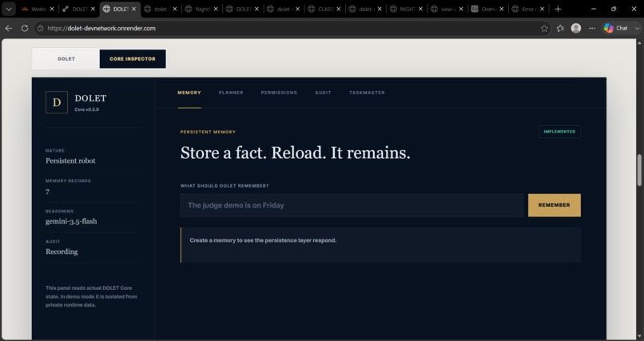Screen dimensions: 644x341
Task: Click the Recording audit status text
Action: (x=62, y=252)
